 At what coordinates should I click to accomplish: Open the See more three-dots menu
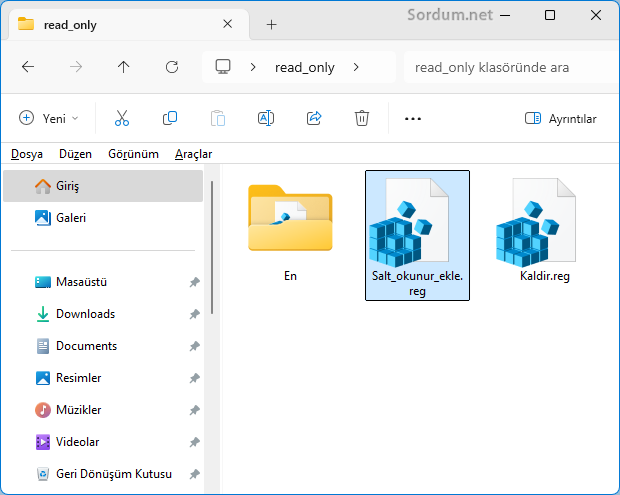(x=413, y=118)
